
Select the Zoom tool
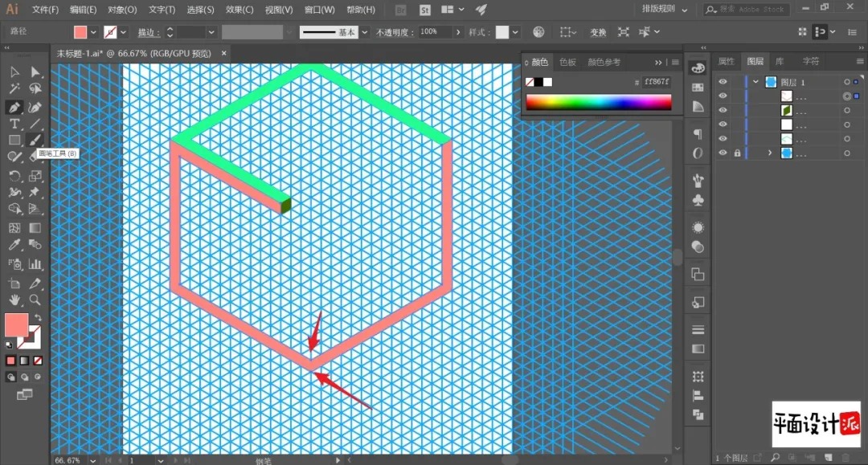(x=35, y=300)
